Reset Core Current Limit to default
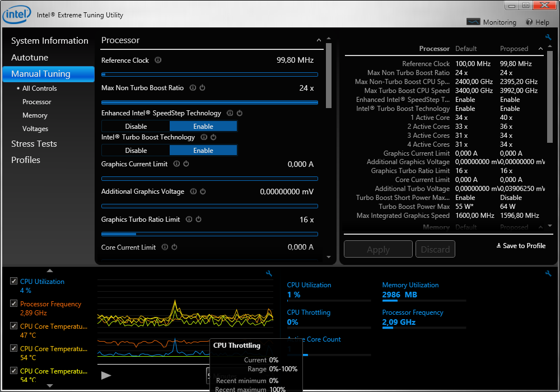This screenshot has height=392, width=560. coord(174,247)
